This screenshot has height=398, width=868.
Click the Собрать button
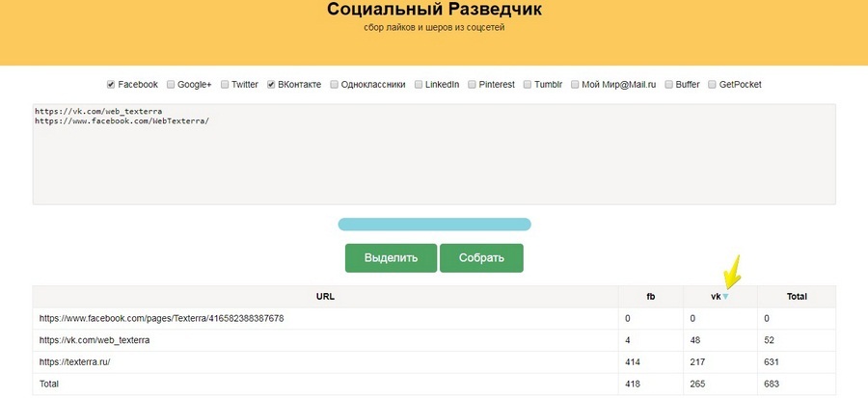point(481,258)
